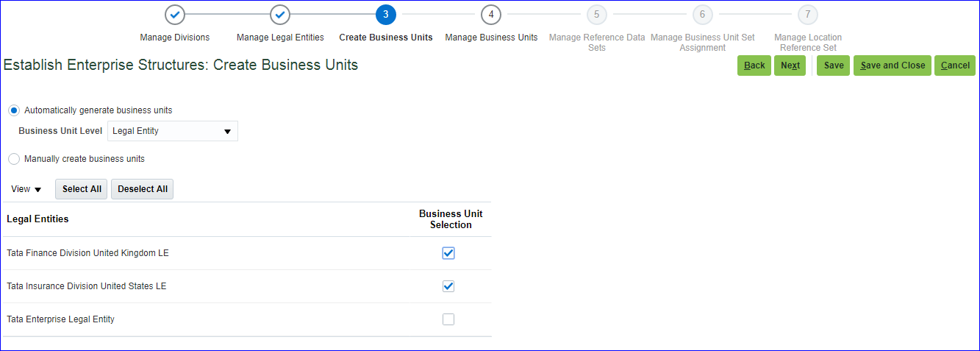
Task: Click the Manage Legal Entities checkmark step icon
Action: coord(280,15)
